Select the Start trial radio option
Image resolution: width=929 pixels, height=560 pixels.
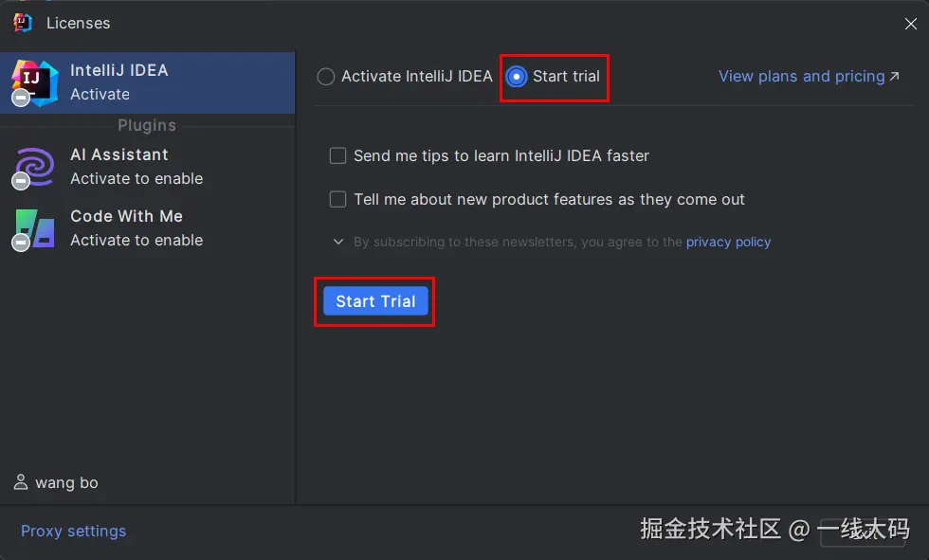(x=517, y=77)
